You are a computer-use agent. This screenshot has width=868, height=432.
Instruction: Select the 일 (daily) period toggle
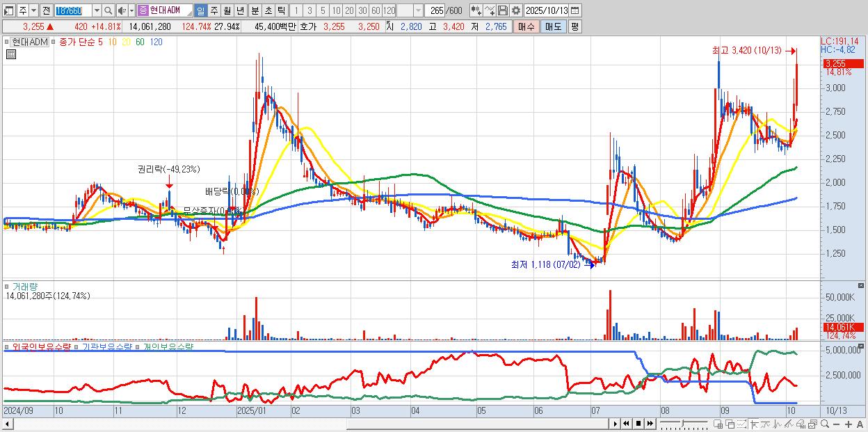(200, 10)
